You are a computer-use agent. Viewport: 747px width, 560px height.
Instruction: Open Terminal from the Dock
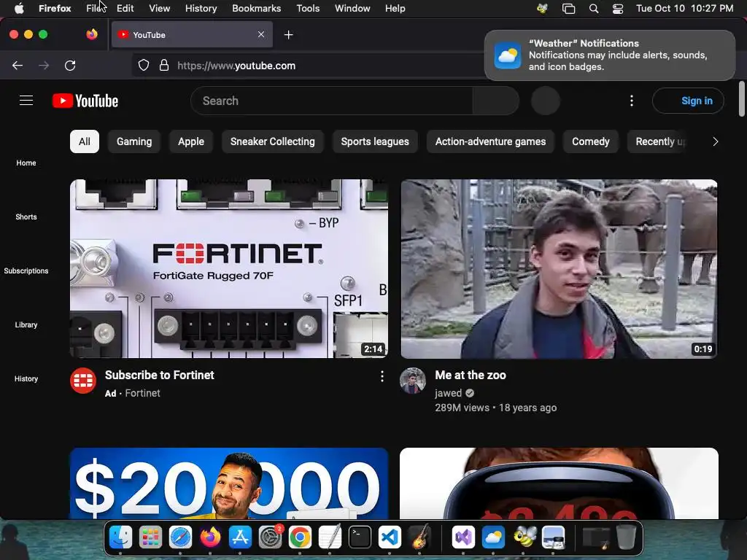click(360, 537)
